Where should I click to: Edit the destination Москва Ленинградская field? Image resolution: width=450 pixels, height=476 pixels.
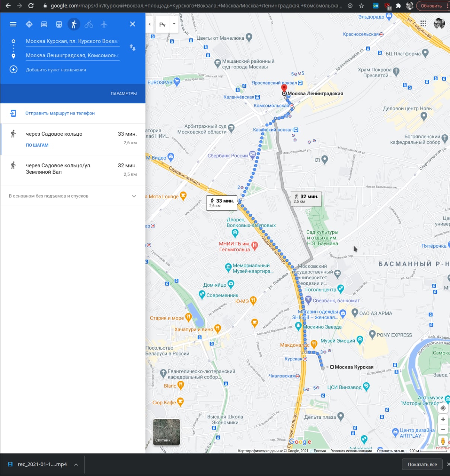click(73, 55)
